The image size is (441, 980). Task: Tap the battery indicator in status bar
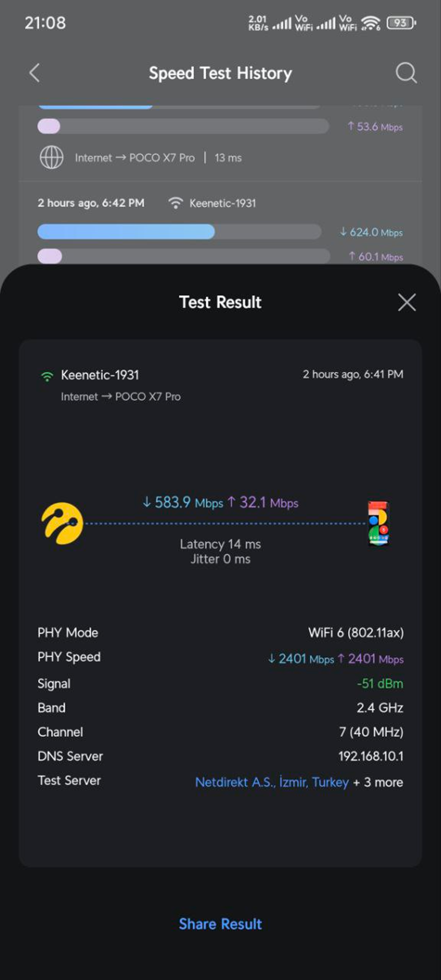click(x=401, y=23)
